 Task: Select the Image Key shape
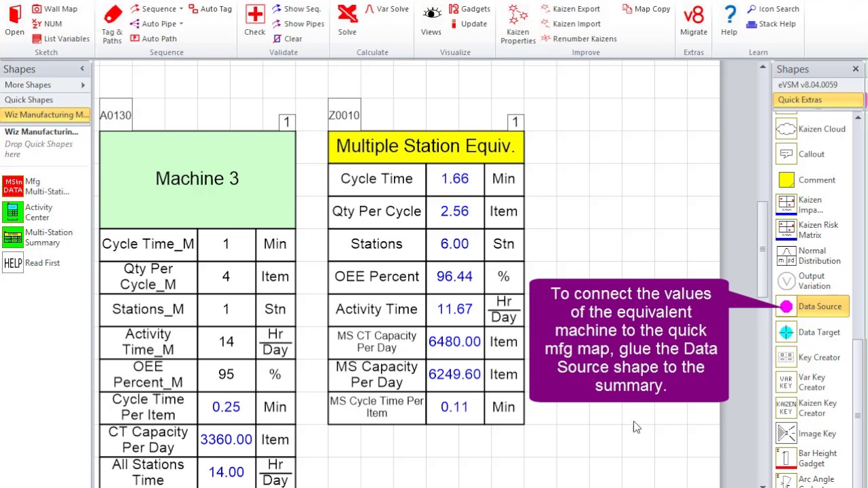pyautogui.click(x=806, y=434)
